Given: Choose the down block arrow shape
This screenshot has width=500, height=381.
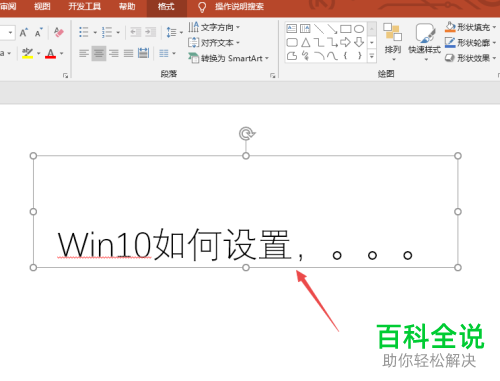Looking at the screenshot, I should coord(359,42).
